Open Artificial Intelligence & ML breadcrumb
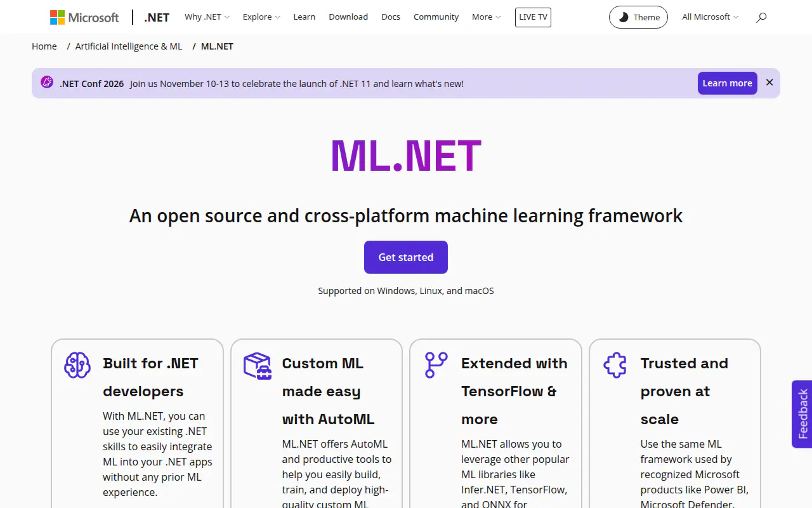This screenshot has width=812, height=508. coord(129,46)
